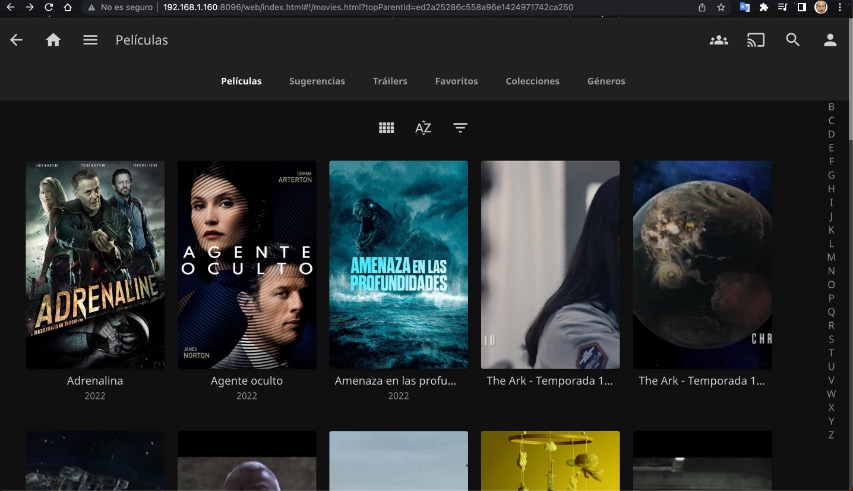
Task: Jump to letter T in alphabet picker
Action: [x=831, y=352]
